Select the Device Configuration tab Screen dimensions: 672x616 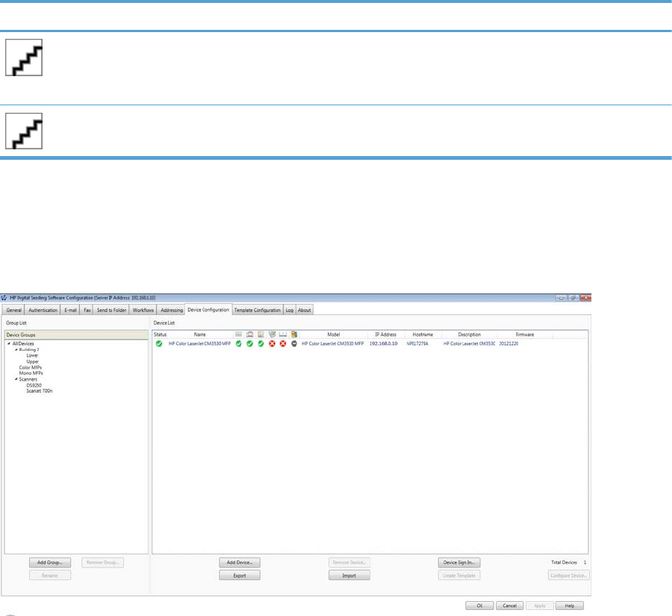[x=208, y=310]
